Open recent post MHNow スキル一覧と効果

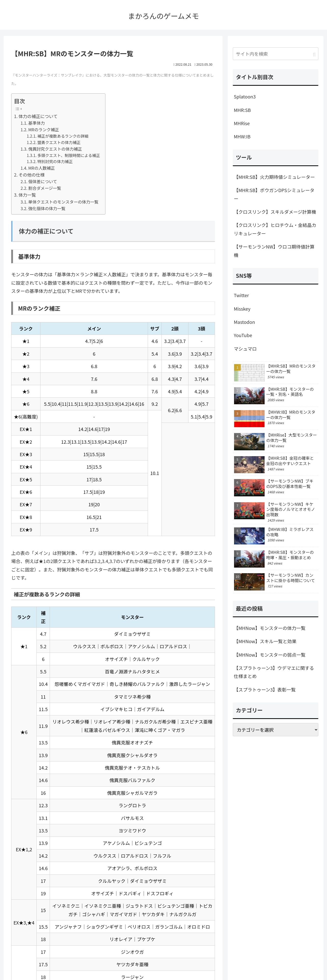point(265,641)
